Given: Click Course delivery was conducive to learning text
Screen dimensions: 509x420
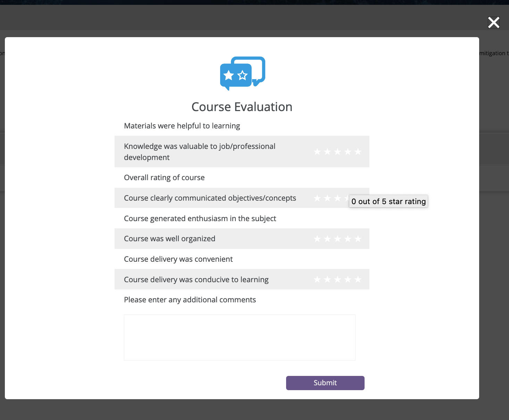Looking at the screenshot, I should [196, 280].
